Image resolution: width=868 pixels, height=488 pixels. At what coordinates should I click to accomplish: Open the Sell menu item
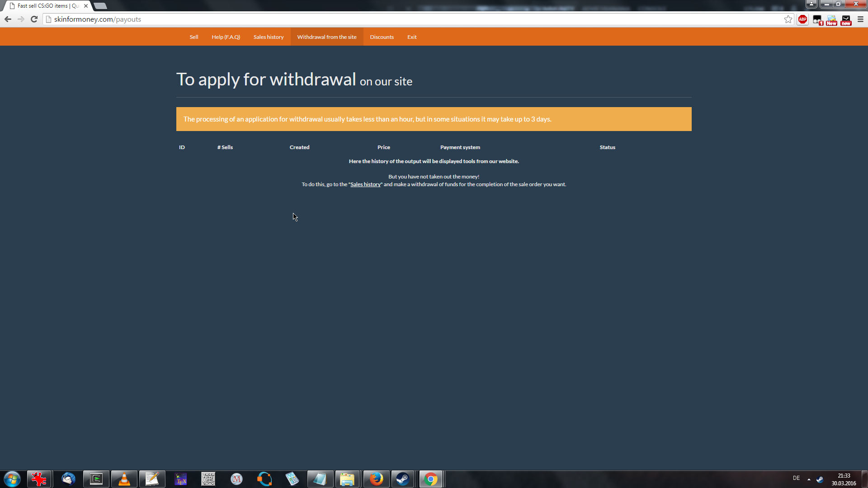click(193, 37)
